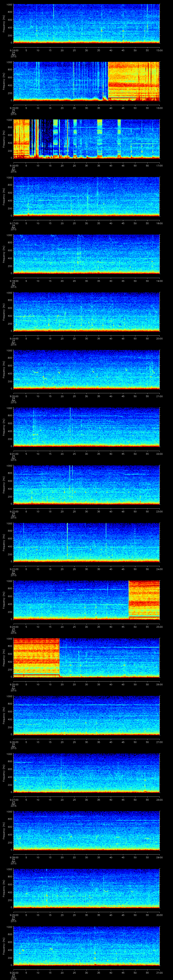Screen dimensions: 173x980
Task: Click the "22:00" end time label
Action: coord(160,454)
